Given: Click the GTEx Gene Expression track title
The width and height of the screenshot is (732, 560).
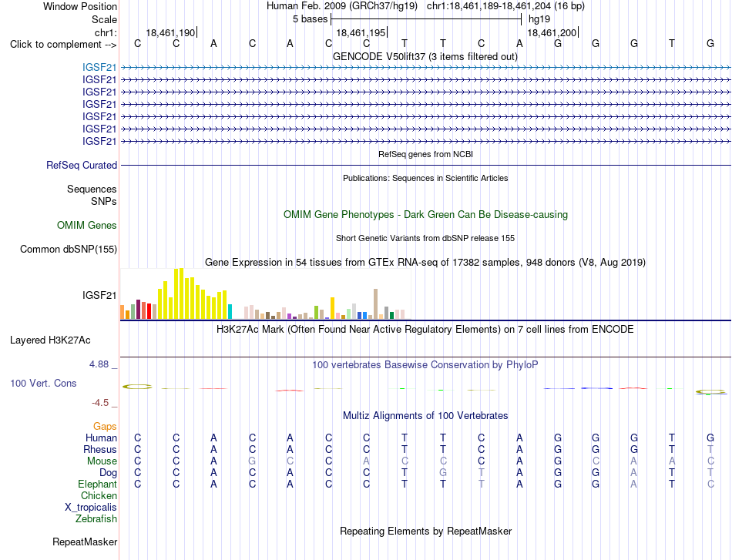Looking at the screenshot, I should (425, 262).
